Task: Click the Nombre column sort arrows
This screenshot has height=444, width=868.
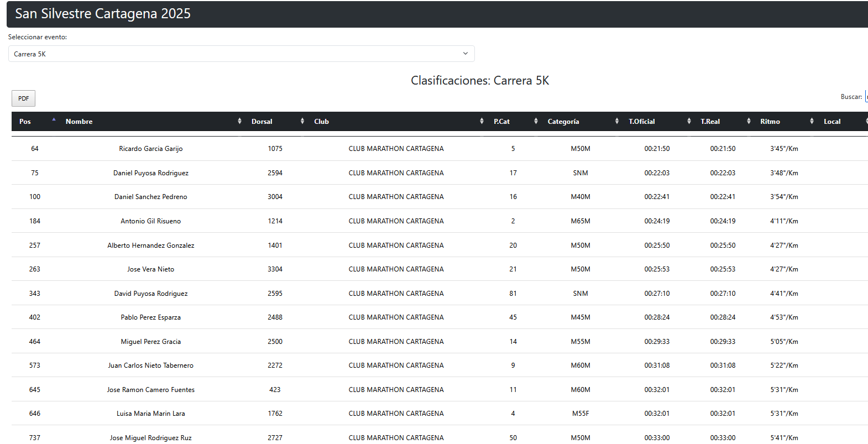Action: [x=239, y=121]
